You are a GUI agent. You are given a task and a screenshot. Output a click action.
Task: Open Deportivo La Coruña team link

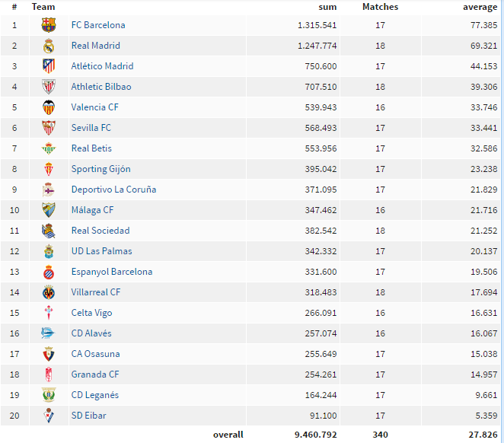(113, 190)
